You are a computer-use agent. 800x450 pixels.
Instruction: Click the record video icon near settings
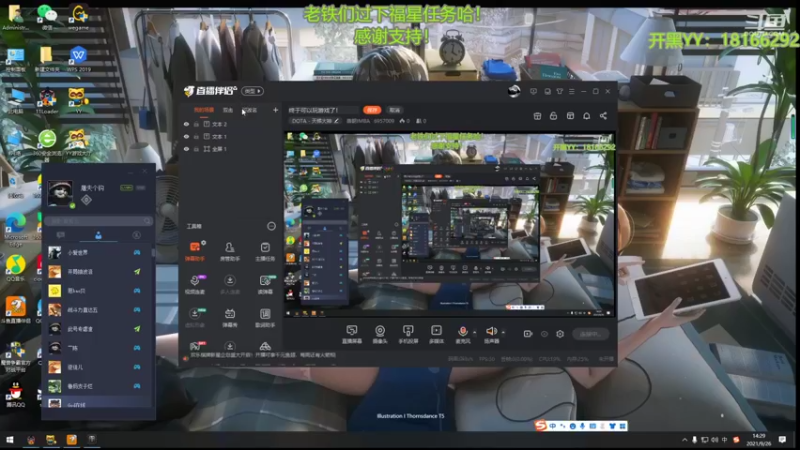528,334
